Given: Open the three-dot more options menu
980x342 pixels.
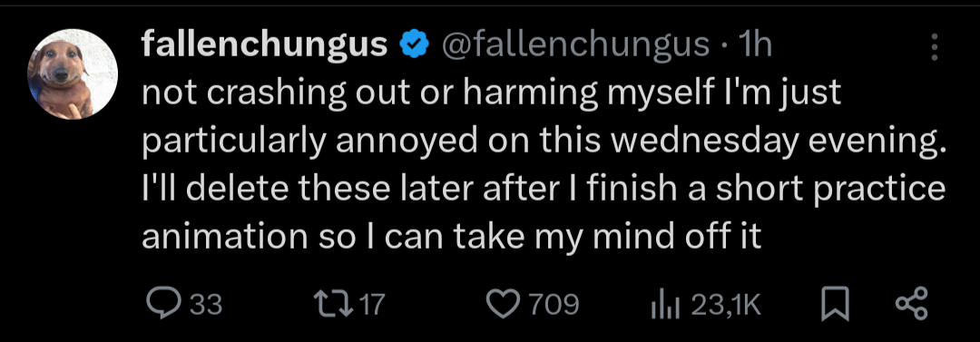Looking at the screenshot, I should [935, 47].
